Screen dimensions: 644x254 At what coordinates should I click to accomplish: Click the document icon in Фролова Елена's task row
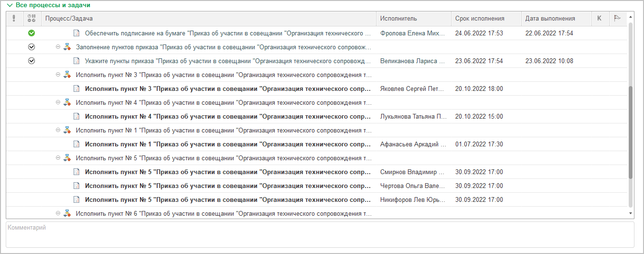point(76,33)
